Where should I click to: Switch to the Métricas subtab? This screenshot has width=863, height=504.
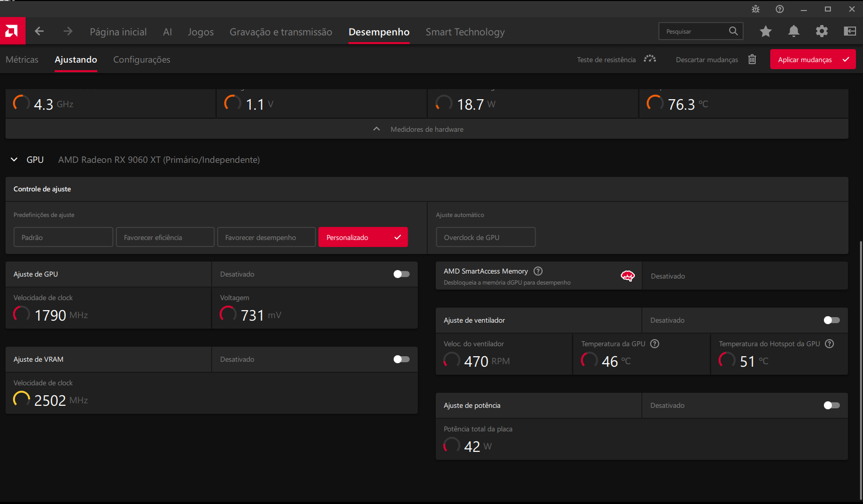(22, 60)
